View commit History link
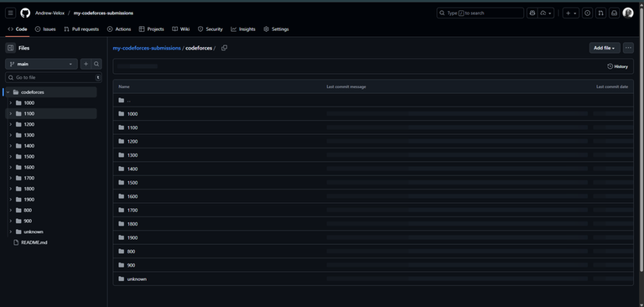The width and height of the screenshot is (644, 307). (618, 66)
